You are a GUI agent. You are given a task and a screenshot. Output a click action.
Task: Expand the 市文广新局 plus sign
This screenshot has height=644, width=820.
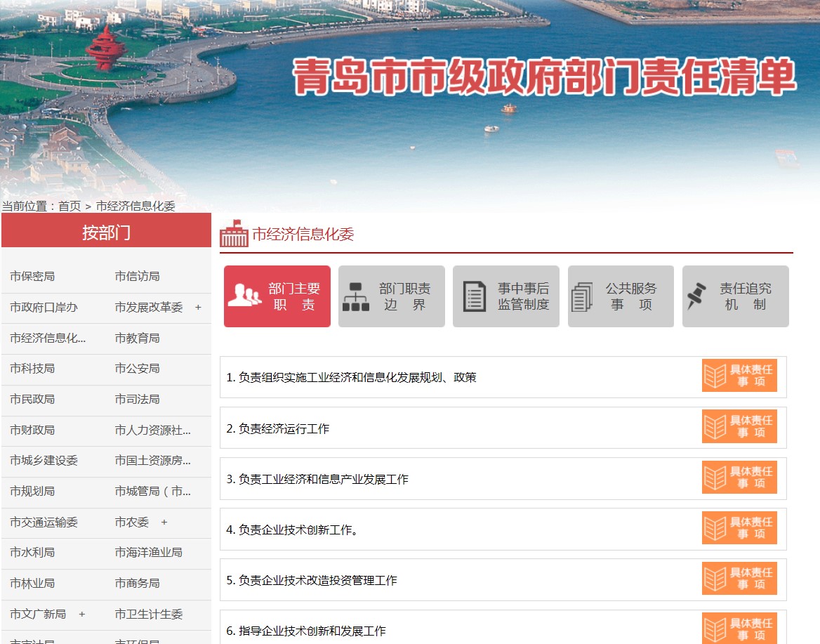click(82, 615)
